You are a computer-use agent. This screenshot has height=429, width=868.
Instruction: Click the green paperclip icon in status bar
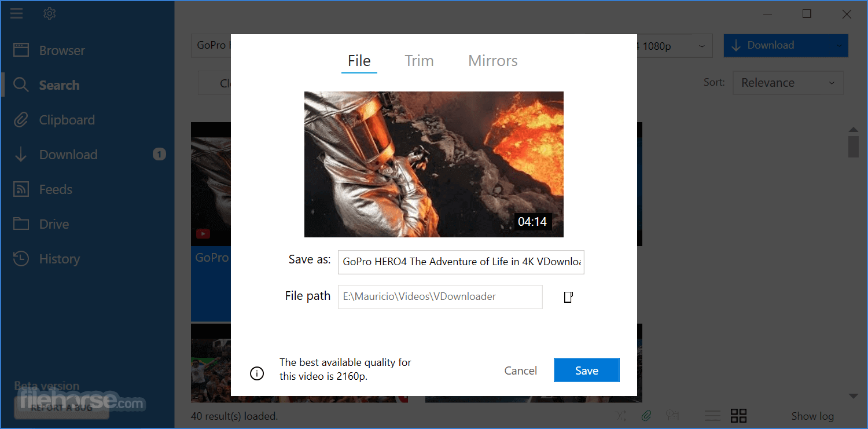click(646, 415)
